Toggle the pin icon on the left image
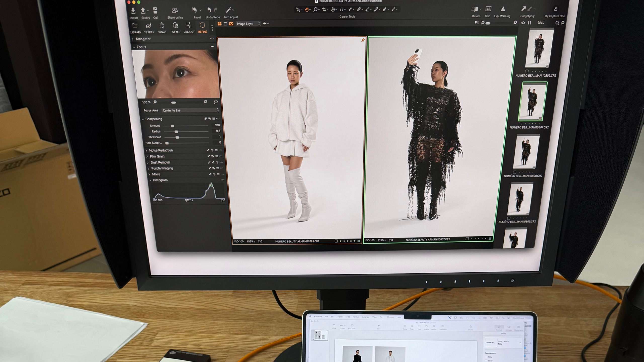Screen dimensions: 644x362 point(363,40)
